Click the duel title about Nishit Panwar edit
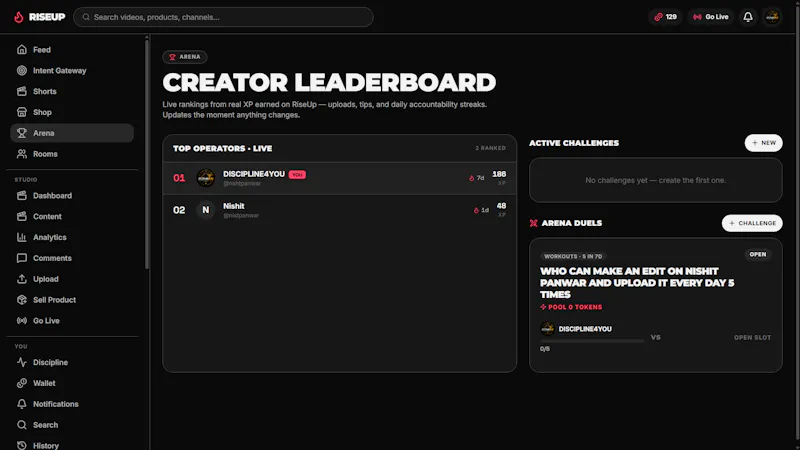 637,283
